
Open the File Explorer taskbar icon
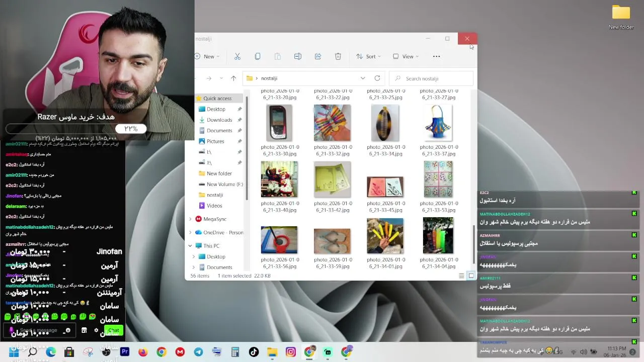272,352
